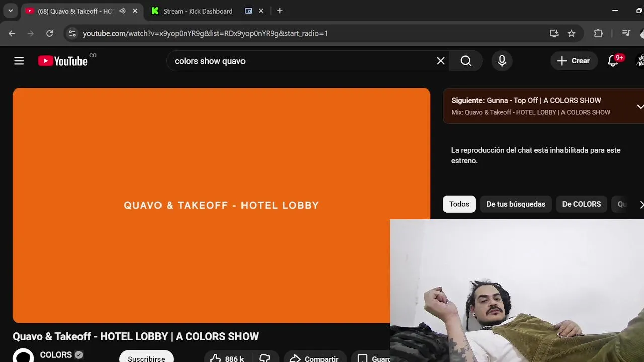Viewport: 644px width, 362px height.
Task: Click the address bar URL
Action: (x=205, y=33)
